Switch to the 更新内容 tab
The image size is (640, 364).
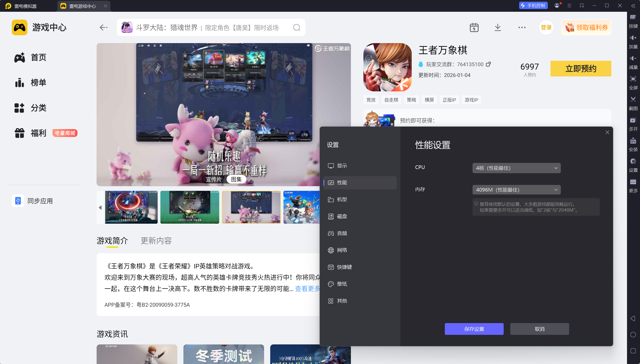pos(156,241)
